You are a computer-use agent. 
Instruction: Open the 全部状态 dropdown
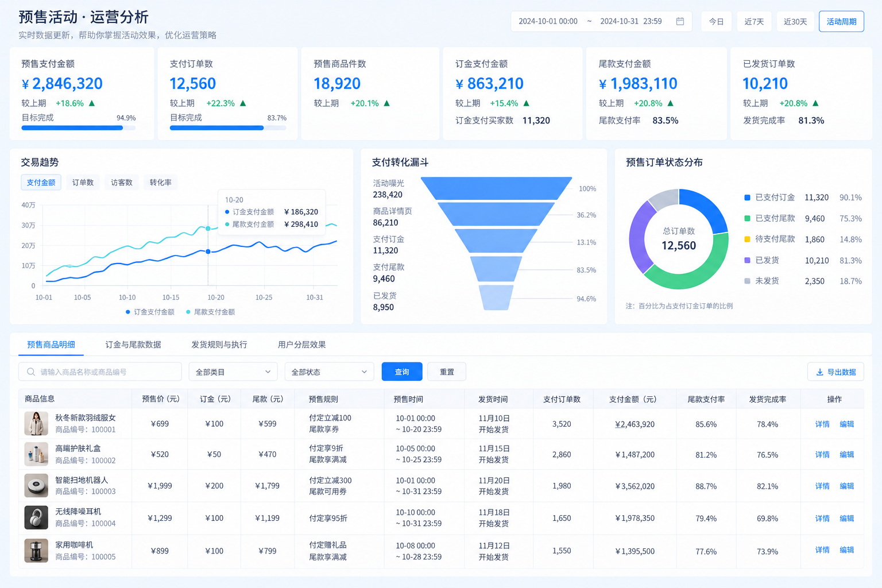coord(329,372)
